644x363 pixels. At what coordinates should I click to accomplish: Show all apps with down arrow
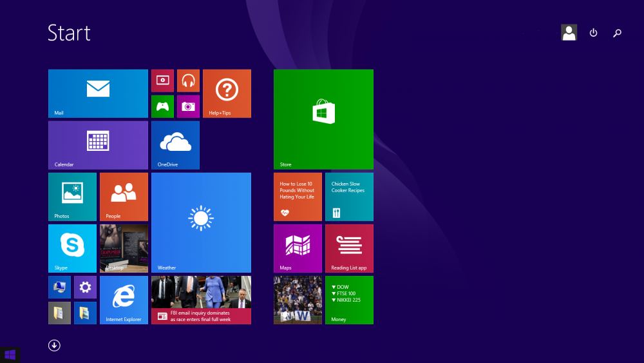54,346
